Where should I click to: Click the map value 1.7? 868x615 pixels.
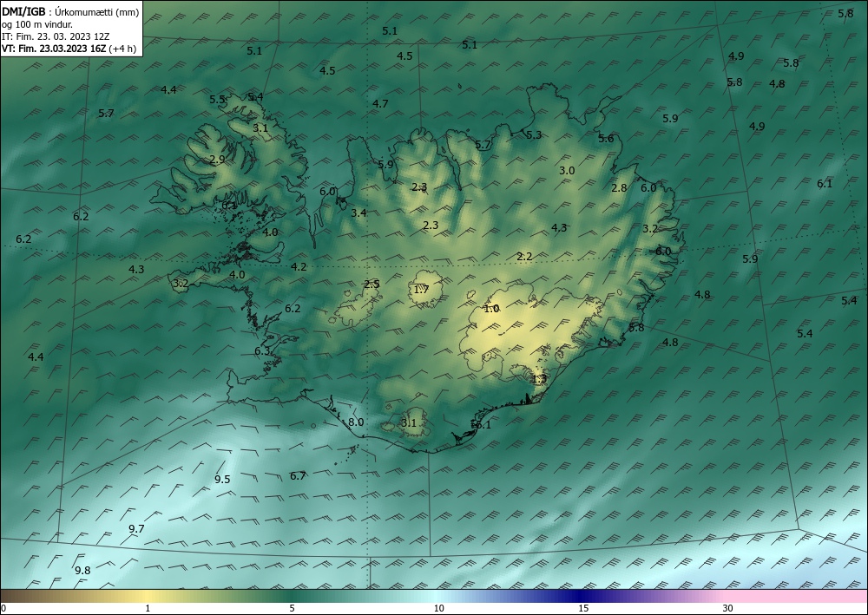(x=421, y=289)
